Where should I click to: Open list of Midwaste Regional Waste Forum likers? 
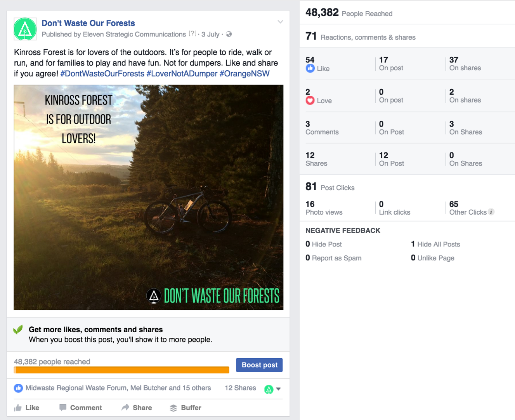[118, 388]
